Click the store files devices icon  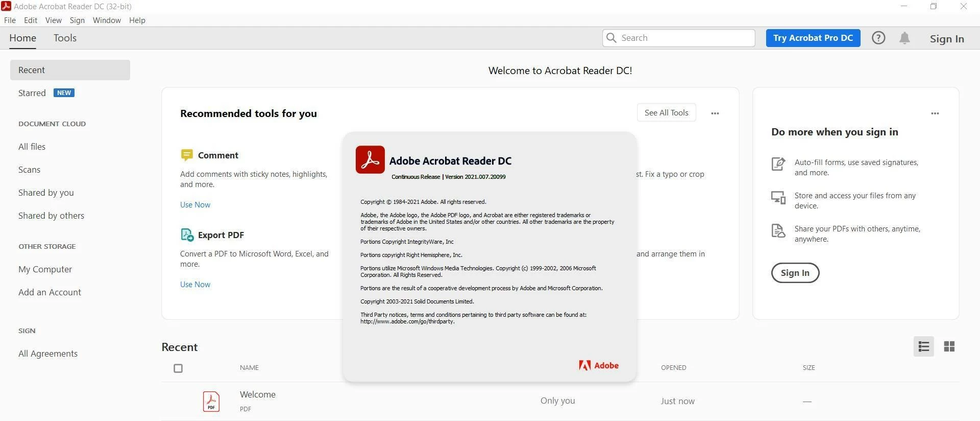[x=778, y=197]
